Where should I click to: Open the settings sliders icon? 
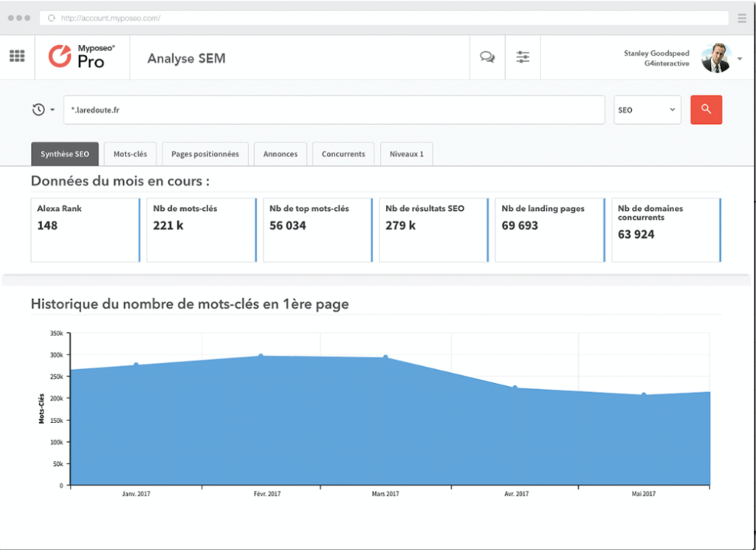pos(523,57)
